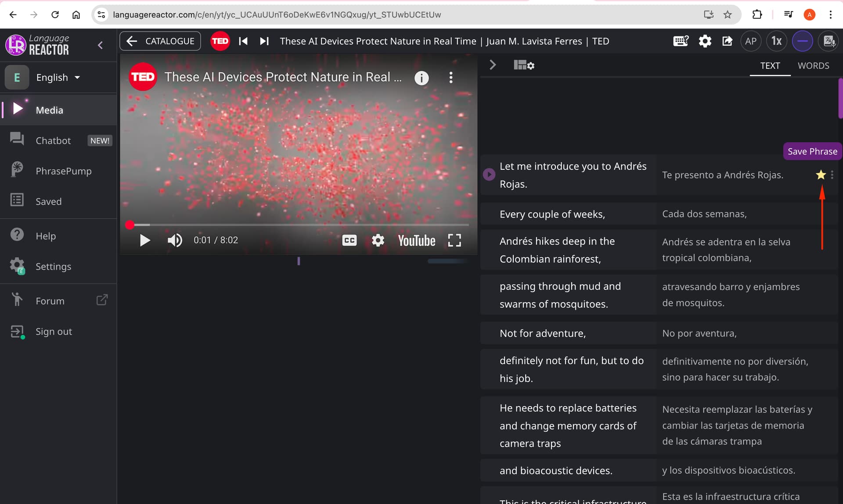Collapse the subtitle panel with right chevron
This screenshot has width=843, height=504.
(x=493, y=65)
